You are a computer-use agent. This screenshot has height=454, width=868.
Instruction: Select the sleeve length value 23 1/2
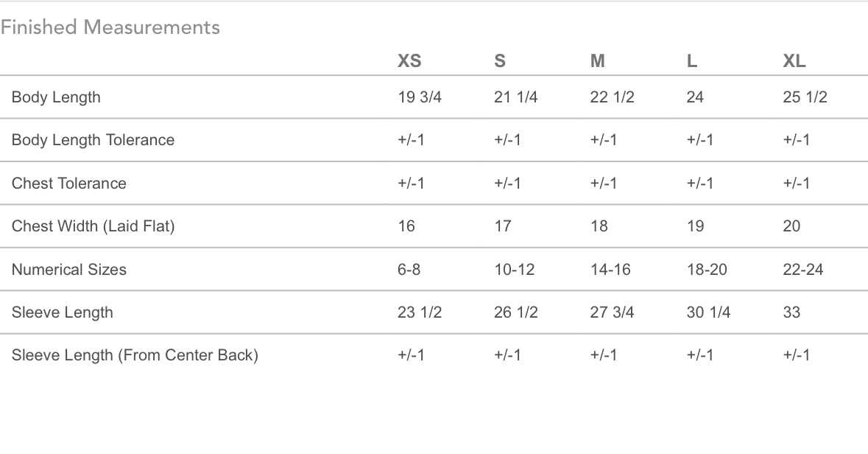[x=420, y=312]
